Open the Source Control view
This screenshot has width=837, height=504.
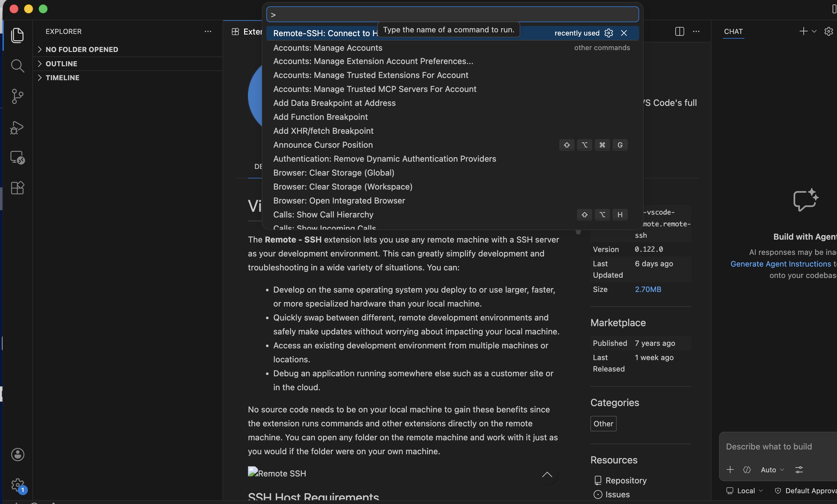17,96
